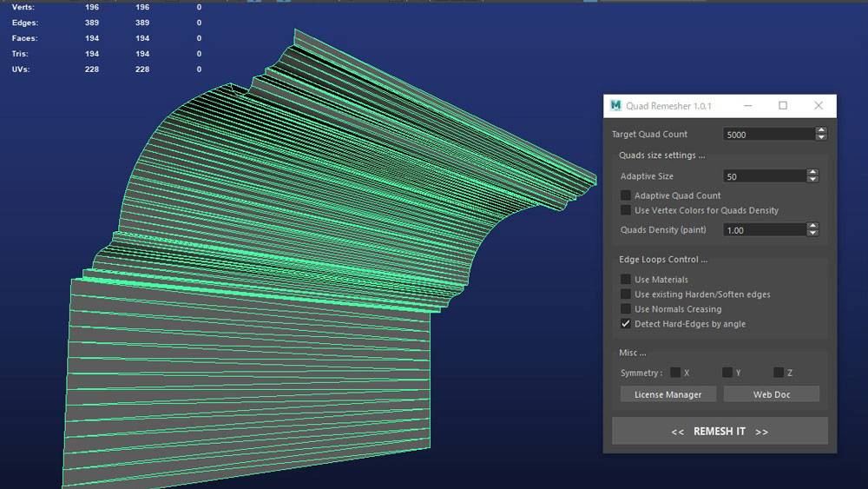Uncheck Detect Hard-Edges by angle
Image resolution: width=868 pixels, height=489 pixels.
626,324
